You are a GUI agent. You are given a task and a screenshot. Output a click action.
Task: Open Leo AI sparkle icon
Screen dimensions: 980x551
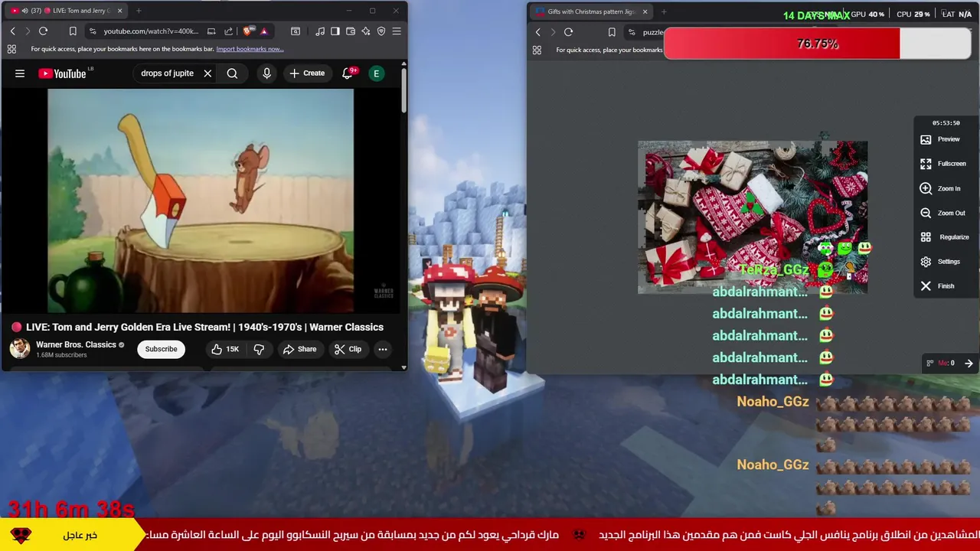(366, 31)
